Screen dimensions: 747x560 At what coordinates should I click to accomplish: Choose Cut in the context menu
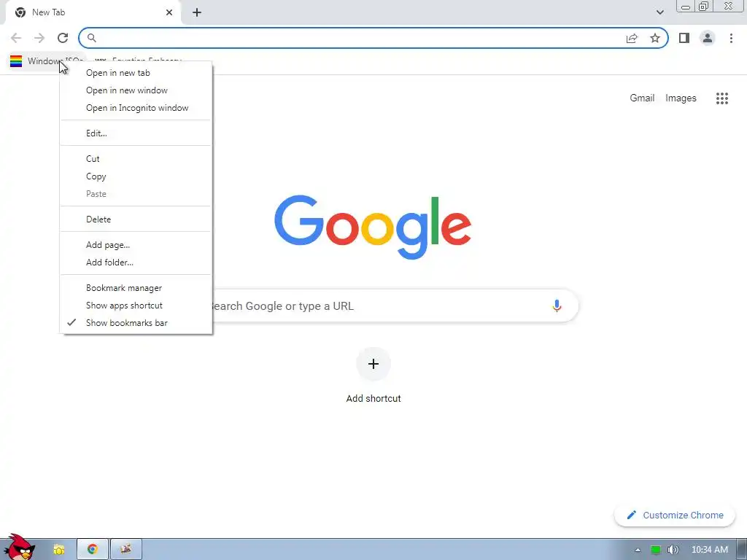(x=136, y=159)
